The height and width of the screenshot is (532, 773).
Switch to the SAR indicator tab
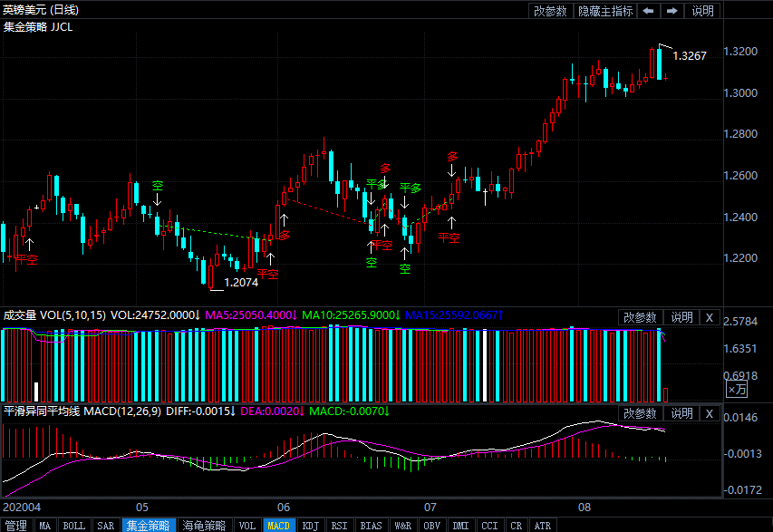[x=105, y=526]
